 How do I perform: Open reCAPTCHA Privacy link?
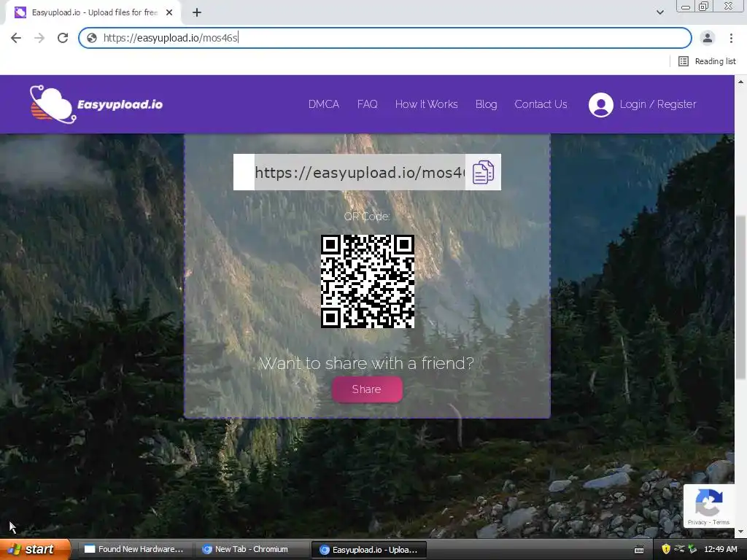point(697,522)
